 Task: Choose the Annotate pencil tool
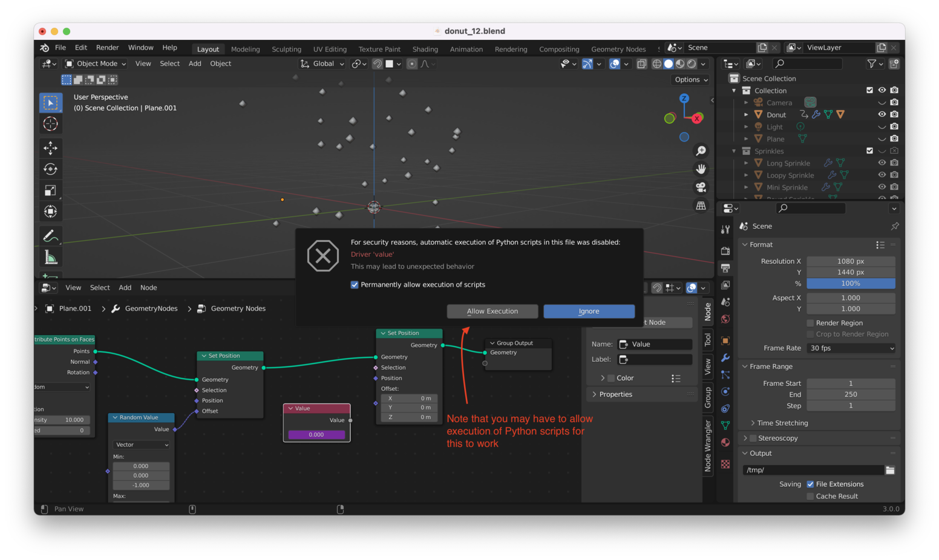(x=51, y=236)
